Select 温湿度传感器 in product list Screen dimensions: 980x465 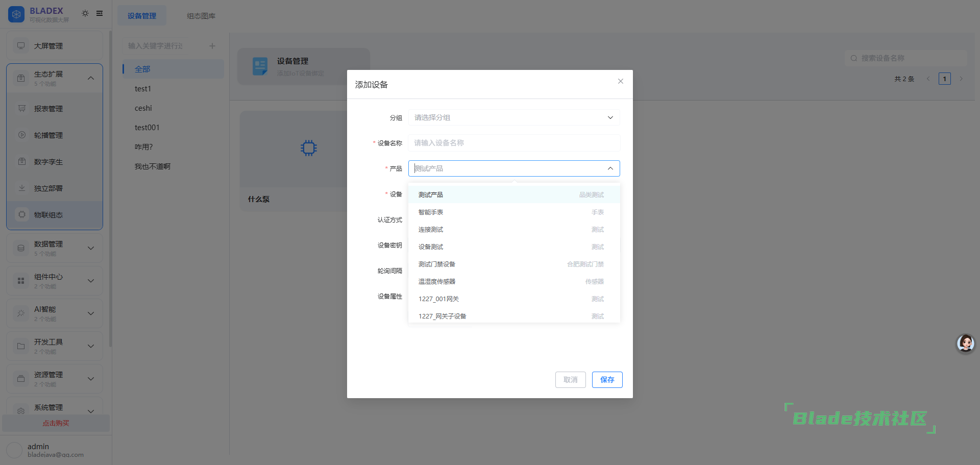click(x=514, y=281)
